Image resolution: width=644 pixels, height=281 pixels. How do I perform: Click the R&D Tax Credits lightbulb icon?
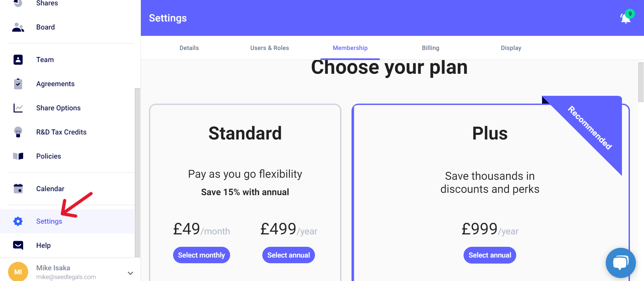[x=18, y=132]
